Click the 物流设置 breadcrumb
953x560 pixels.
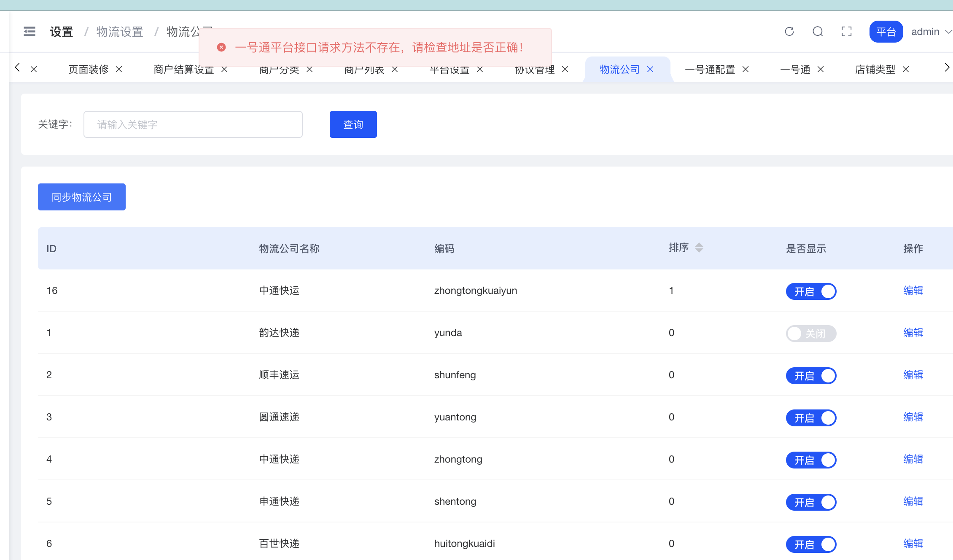click(120, 32)
